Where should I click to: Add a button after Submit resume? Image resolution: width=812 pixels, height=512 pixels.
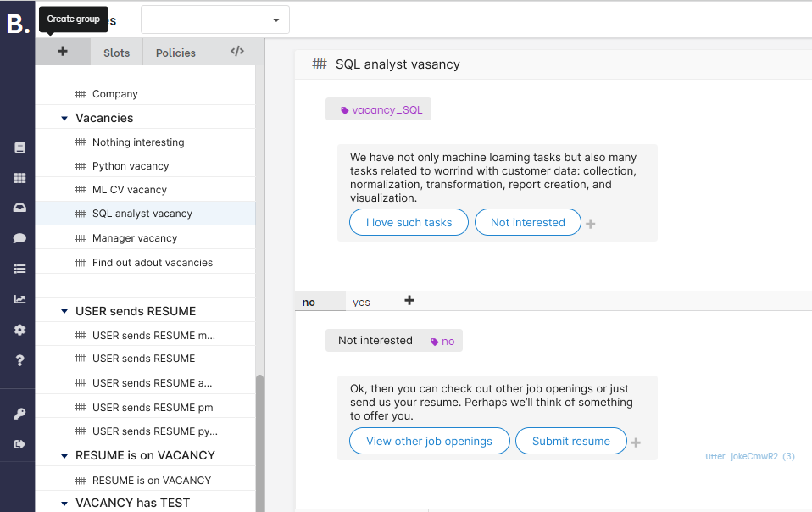636,442
